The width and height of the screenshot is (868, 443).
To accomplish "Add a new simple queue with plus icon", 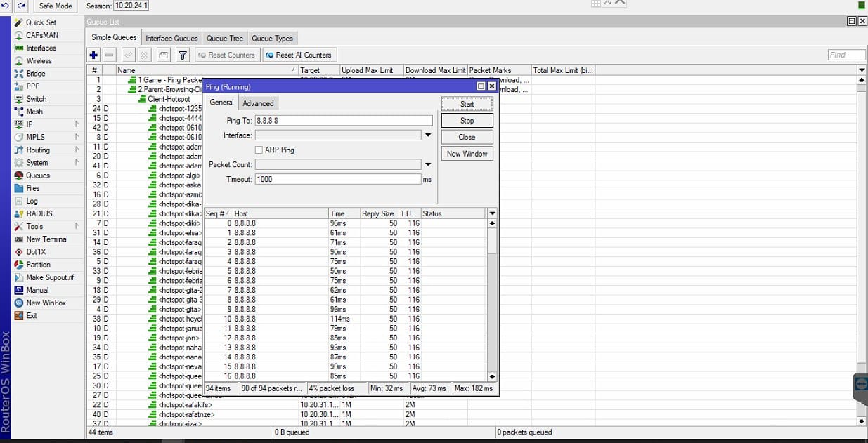I will (93, 55).
